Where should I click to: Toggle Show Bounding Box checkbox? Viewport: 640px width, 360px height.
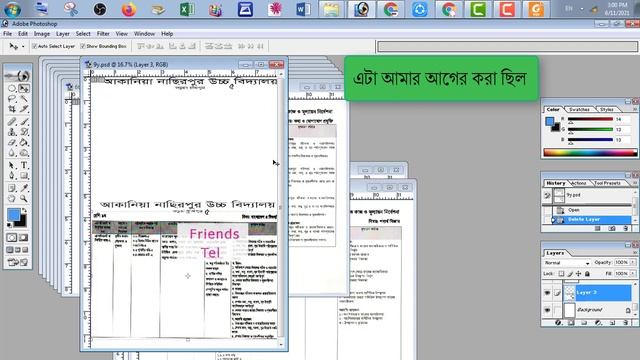pos(83,46)
